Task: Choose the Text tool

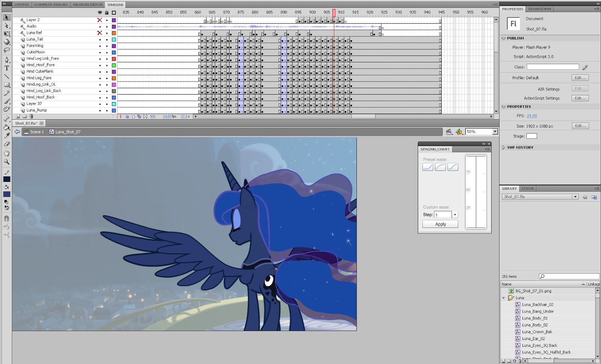Action: (6, 68)
